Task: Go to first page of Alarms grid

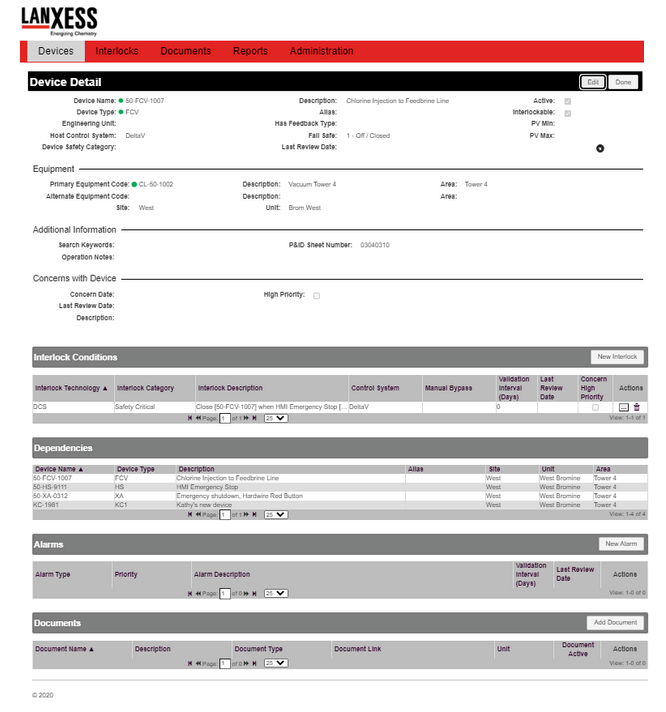Action: pyautogui.click(x=190, y=593)
